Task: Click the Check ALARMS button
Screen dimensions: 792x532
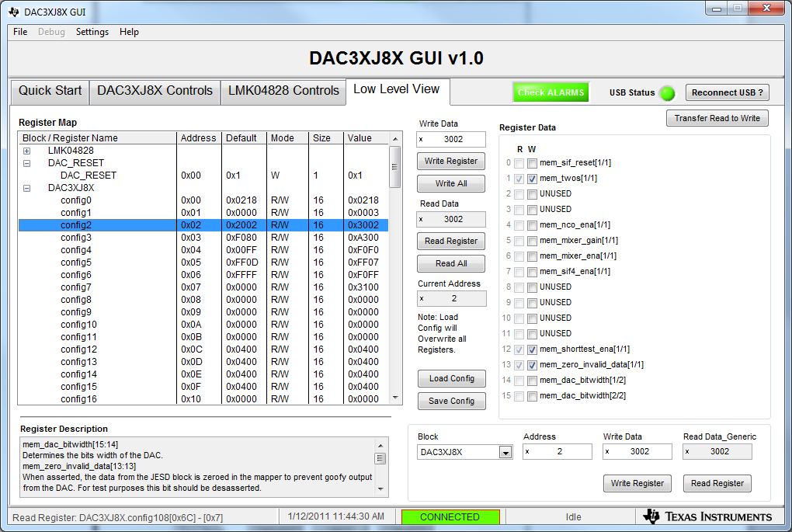Action: coord(551,92)
